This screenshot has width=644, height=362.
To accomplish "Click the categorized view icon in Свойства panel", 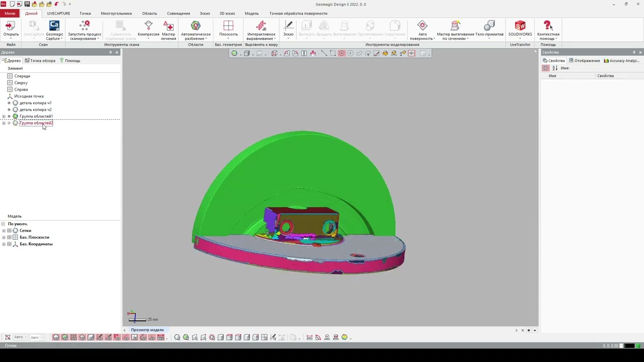I will (546, 68).
